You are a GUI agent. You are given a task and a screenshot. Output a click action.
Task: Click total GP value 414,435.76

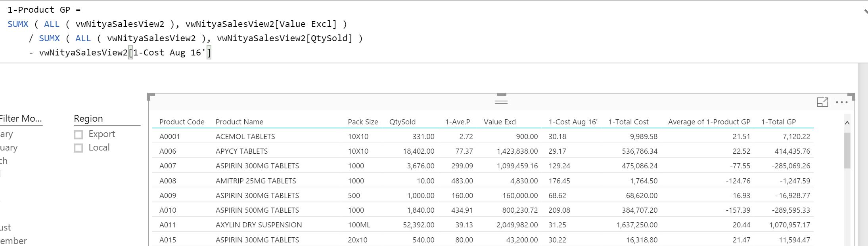pyautogui.click(x=792, y=151)
